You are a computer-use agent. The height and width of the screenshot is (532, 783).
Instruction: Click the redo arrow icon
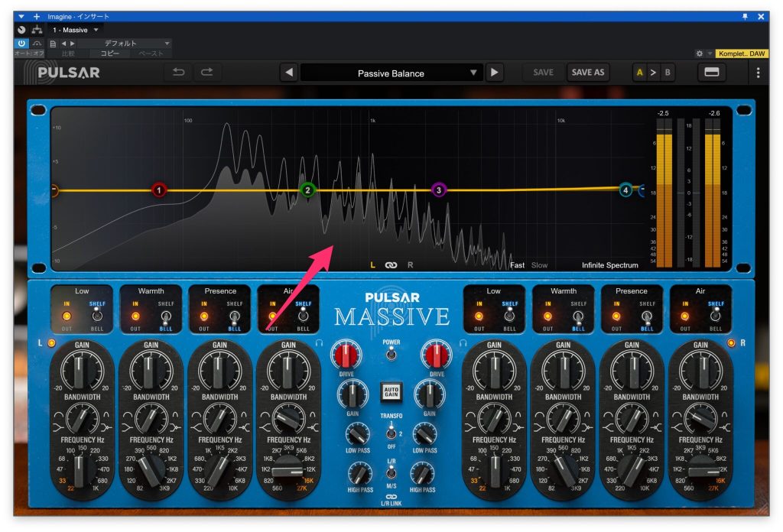(x=206, y=73)
